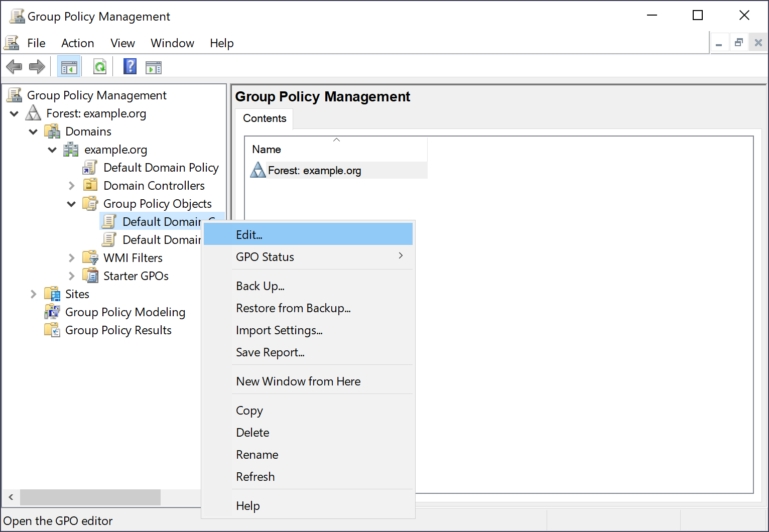Screen dimensions: 769x532
Task: Expand the Domain Controllers node
Action: (x=71, y=185)
